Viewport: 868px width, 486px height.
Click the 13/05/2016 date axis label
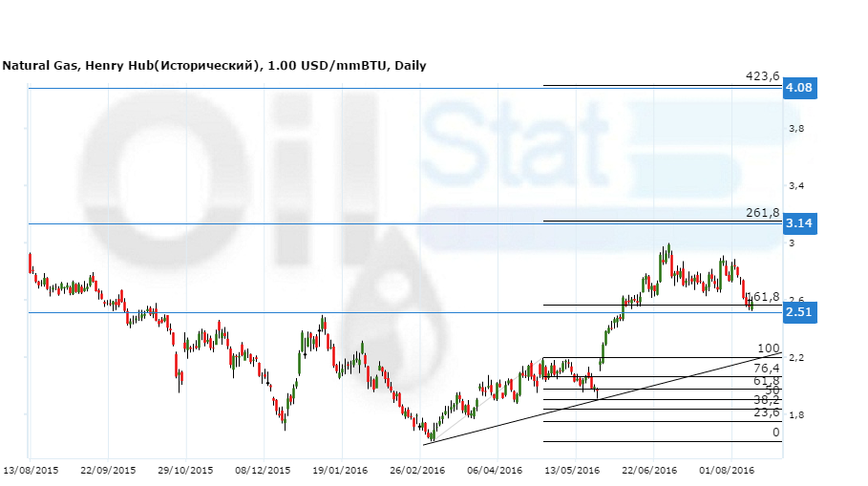click(572, 471)
